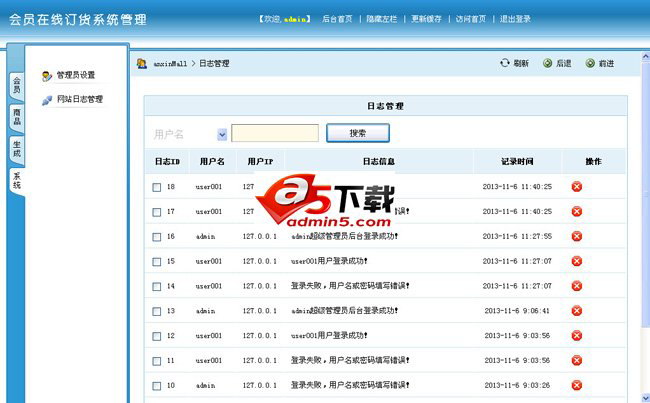The image size is (650, 403).
Task: Check the box for log 14
Action: [157, 286]
